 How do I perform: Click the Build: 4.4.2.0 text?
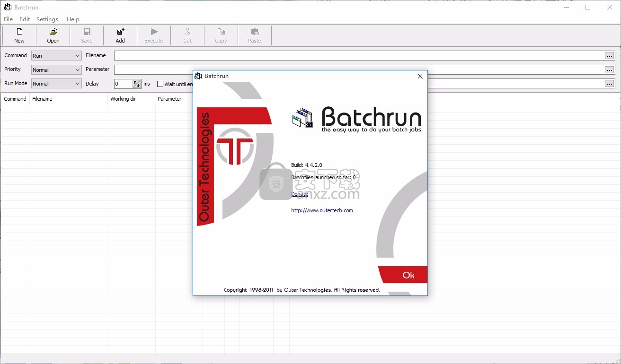(x=307, y=165)
